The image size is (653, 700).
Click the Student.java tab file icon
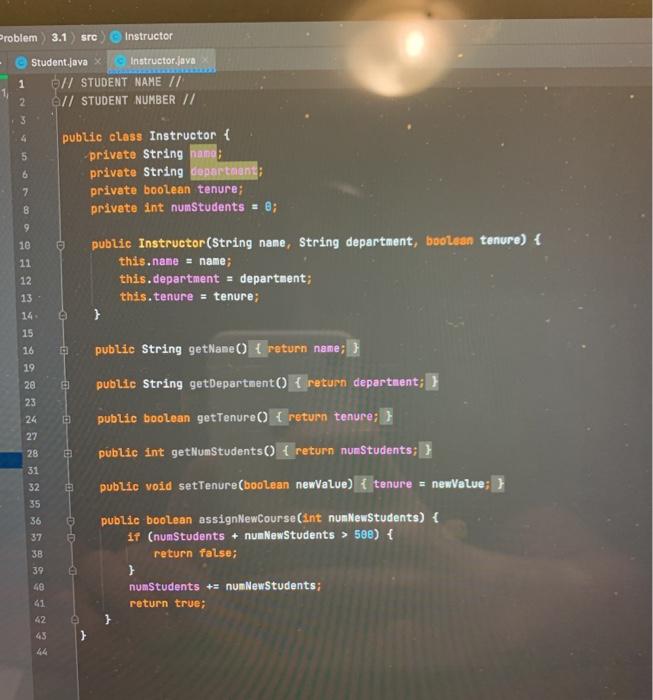(21, 63)
